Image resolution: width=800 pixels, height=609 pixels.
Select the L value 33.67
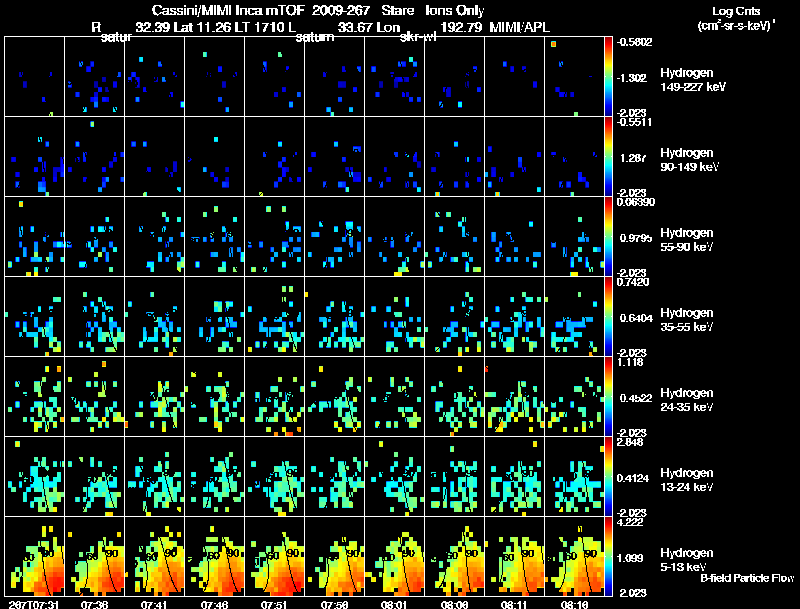(x=355, y=27)
